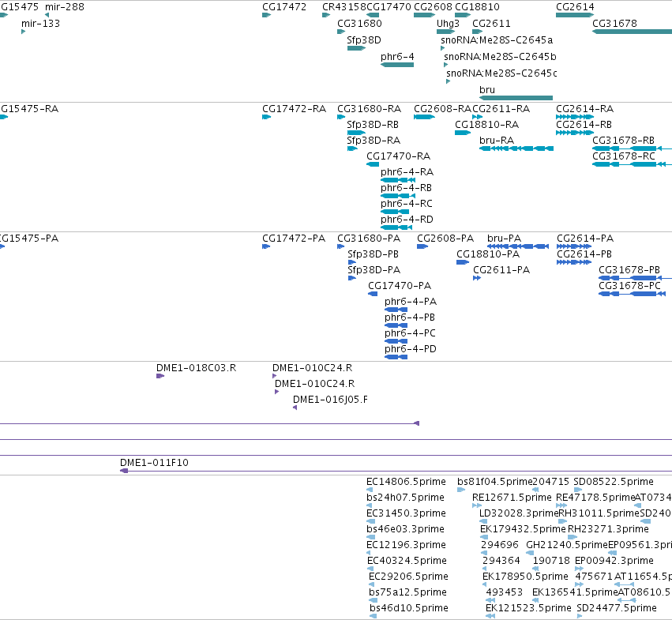Click the EK121523.5prime EST label
Viewport: 672px width, 620px height.
pos(528,608)
